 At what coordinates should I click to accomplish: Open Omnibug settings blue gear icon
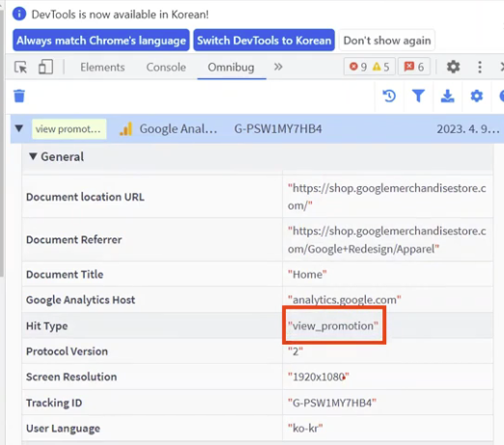pyautogui.click(x=476, y=96)
